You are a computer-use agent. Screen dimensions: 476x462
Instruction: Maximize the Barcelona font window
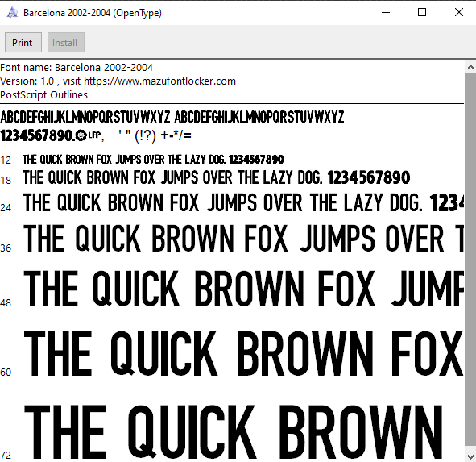[x=422, y=12]
